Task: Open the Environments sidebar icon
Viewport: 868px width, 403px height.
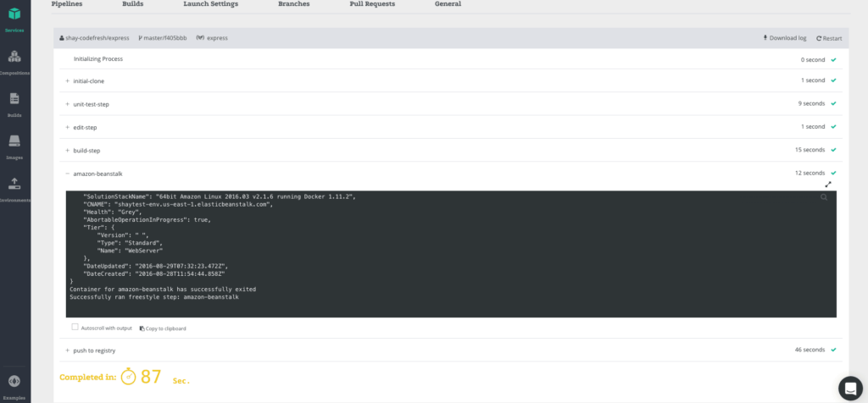Action: [14, 185]
